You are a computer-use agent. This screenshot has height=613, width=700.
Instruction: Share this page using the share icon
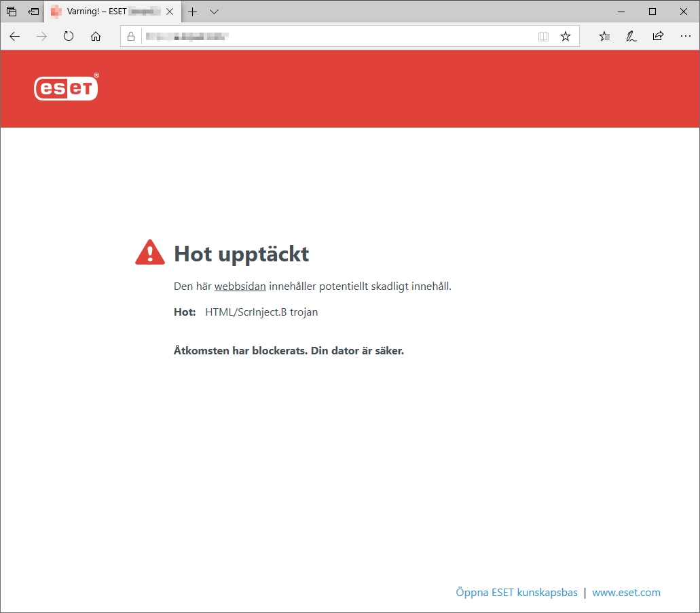tap(658, 36)
